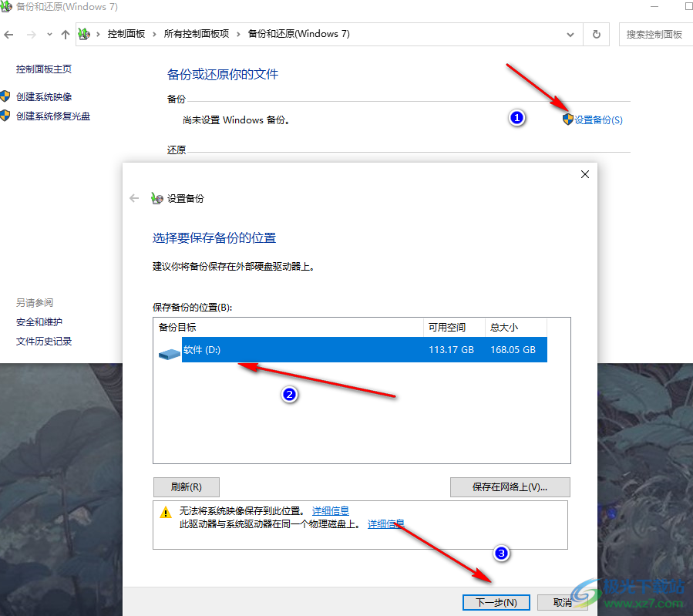
Task: Click shield icon beside 创建系统修复光盘
Action: [5, 116]
